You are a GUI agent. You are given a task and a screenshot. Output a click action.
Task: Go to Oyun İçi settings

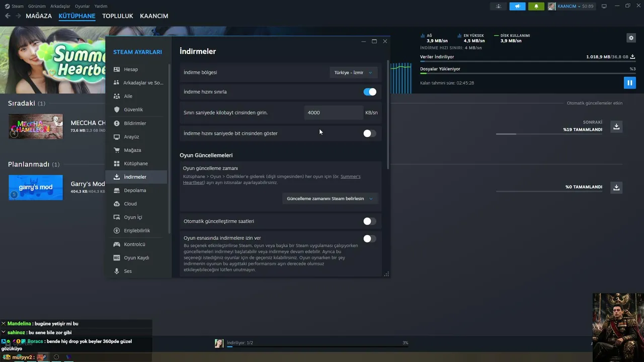pyautogui.click(x=136, y=217)
